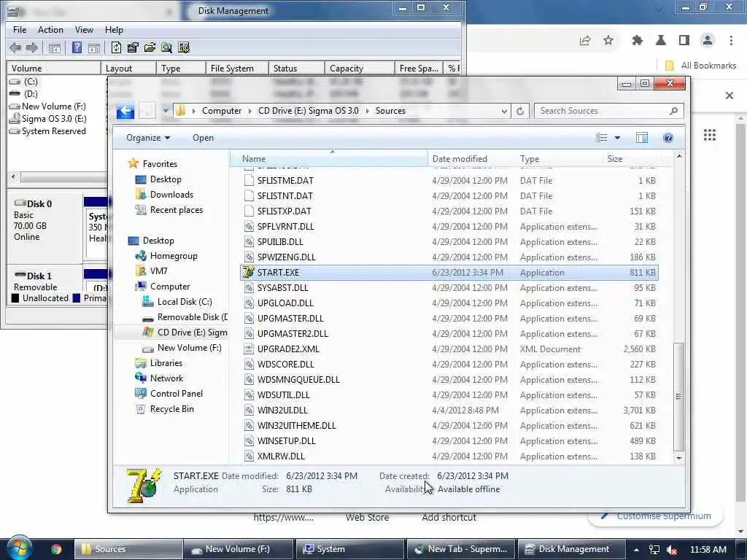Viewport: 747px width, 560px height.
Task: Open the browser profile avatar icon
Action: pyautogui.click(x=708, y=41)
